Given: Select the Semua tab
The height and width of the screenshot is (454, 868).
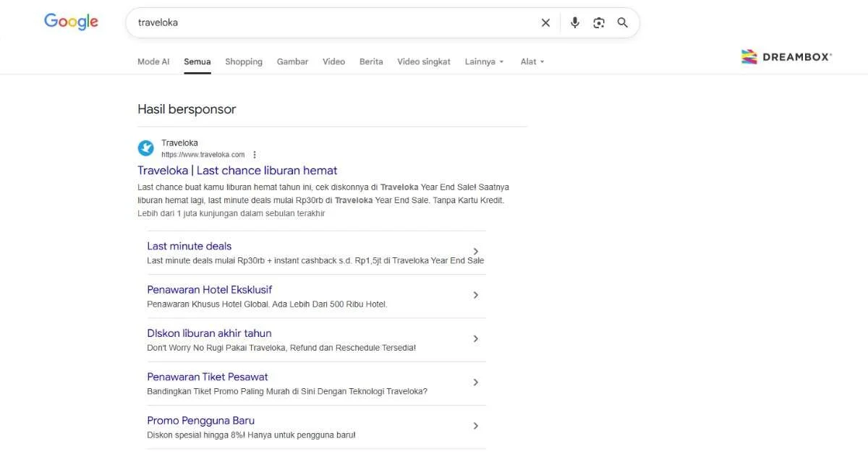Looking at the screenshot, I should [197, 61].
